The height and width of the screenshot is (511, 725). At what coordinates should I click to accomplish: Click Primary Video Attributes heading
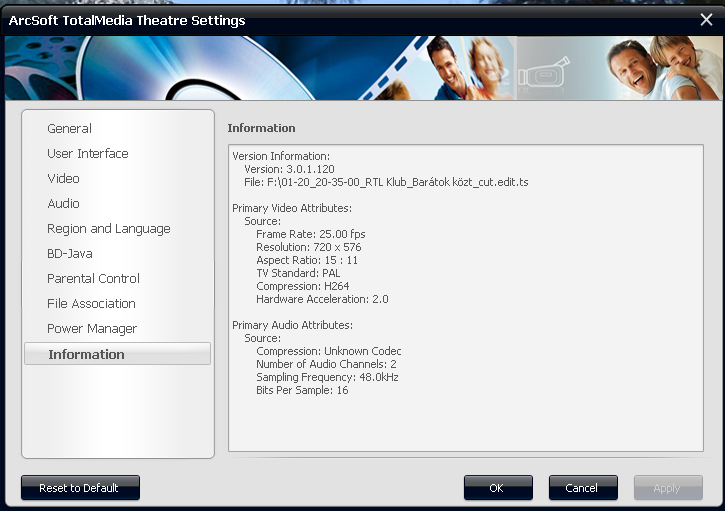click(x=292, y=208)
